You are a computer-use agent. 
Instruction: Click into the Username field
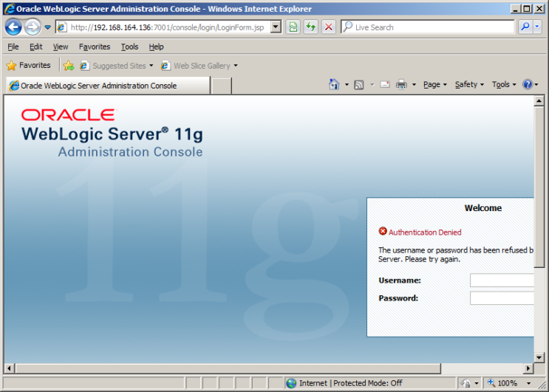click(502, 281)
